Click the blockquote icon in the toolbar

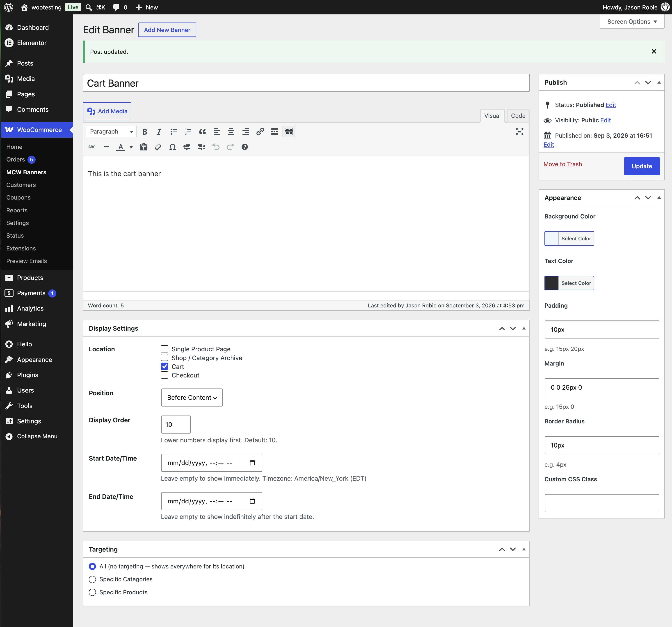pos(202,132)
